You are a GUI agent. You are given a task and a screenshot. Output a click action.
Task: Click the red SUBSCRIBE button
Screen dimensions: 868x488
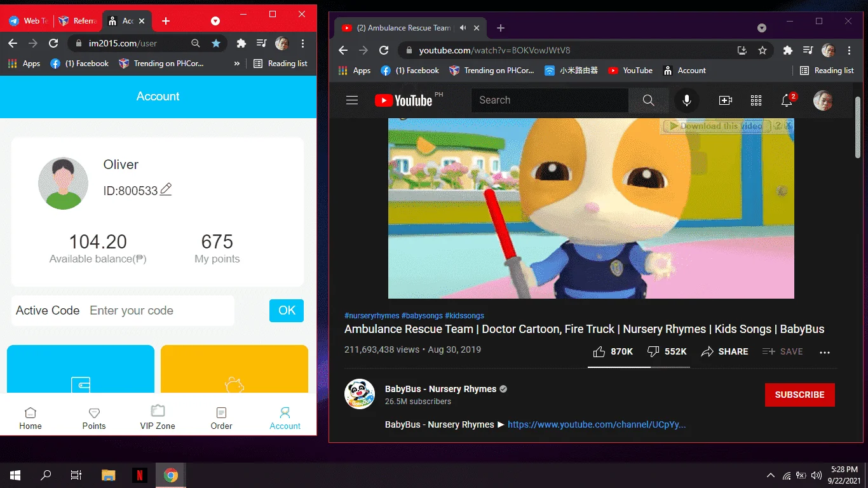tap(799, 395)
